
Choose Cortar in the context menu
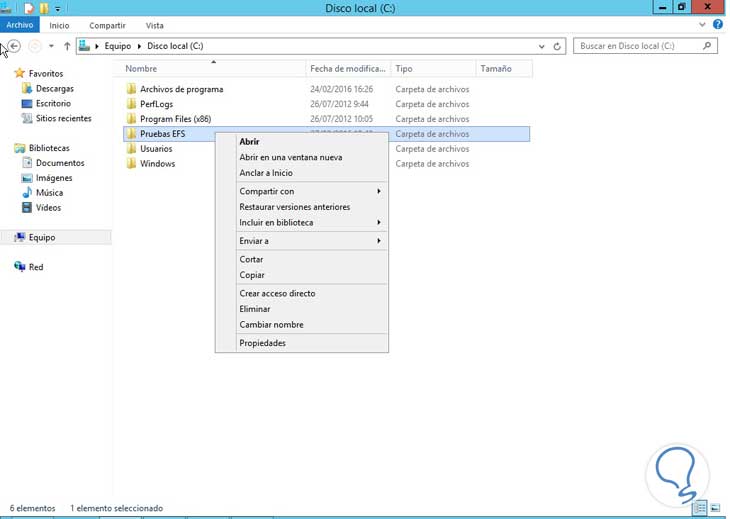coord(302,259)
